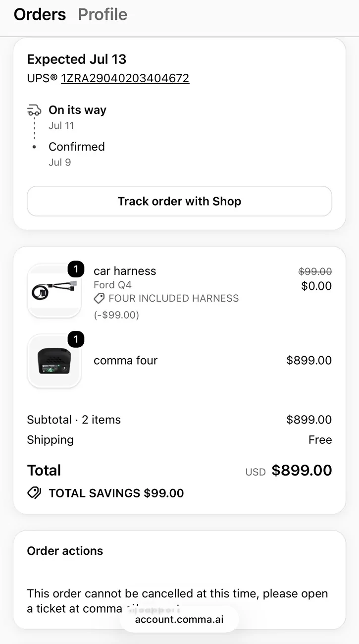Click the Order actions heading

click(65, 551)
